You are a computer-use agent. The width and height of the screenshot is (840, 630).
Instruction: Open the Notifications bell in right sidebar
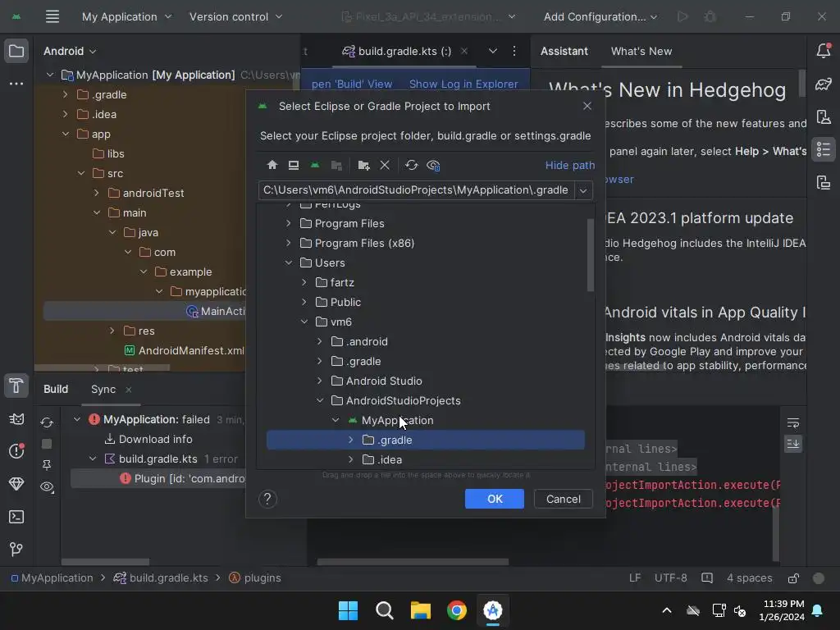[x=824, y=51]
